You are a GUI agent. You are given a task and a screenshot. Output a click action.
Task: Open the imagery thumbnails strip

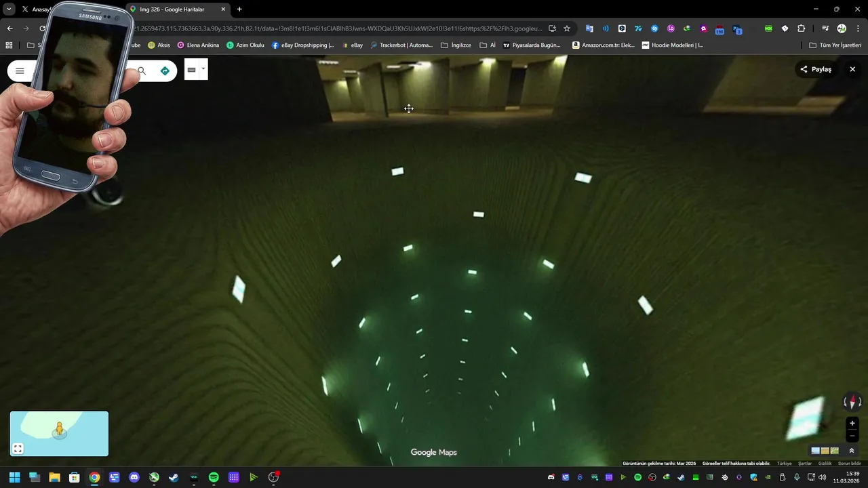tap(825, 451)
